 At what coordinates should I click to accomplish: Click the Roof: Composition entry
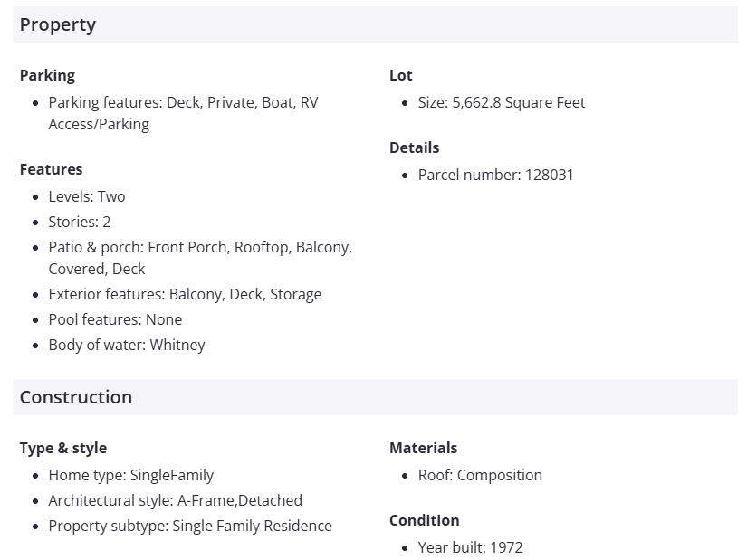[x=480, y=475]
